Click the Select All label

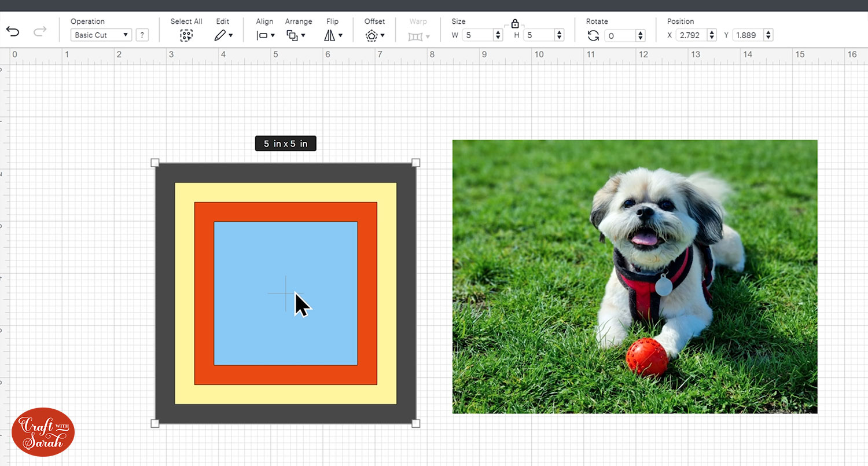[x=186, y=21]
